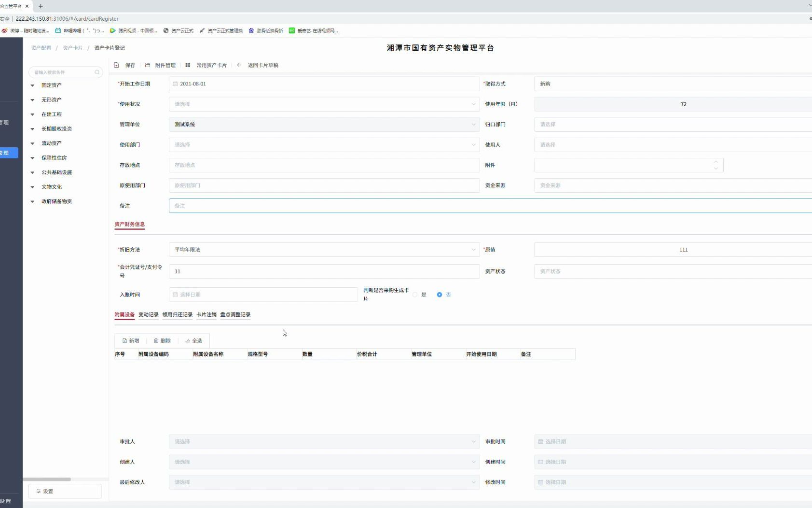Click the 原使用部门 input field
The image size is (812, 508).
click(x=324, y=185)
